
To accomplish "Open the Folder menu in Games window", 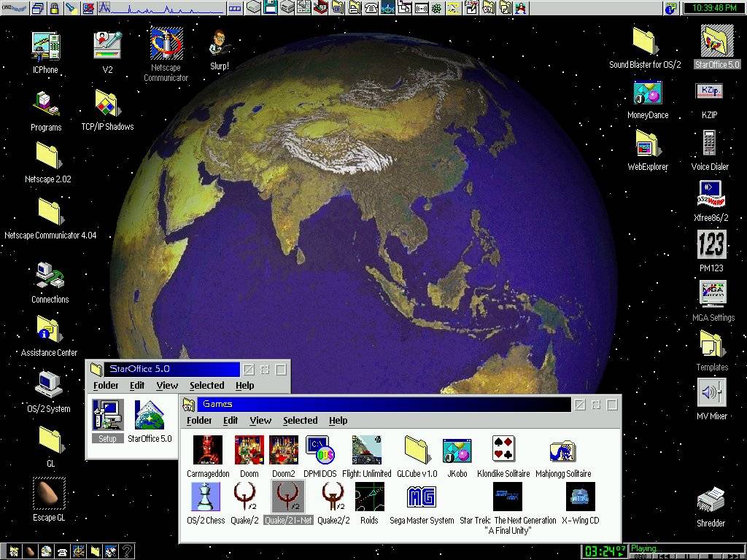I will coord(199,421).
